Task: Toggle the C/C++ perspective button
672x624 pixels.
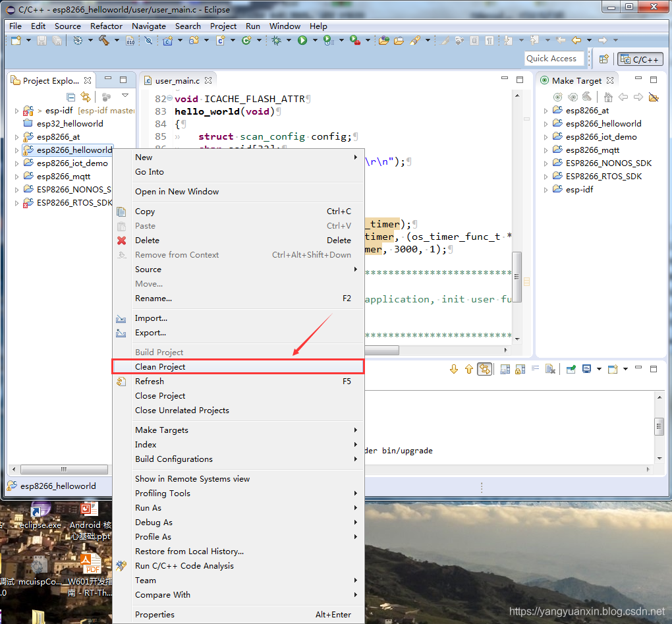Action: click(x=640, y=59)
